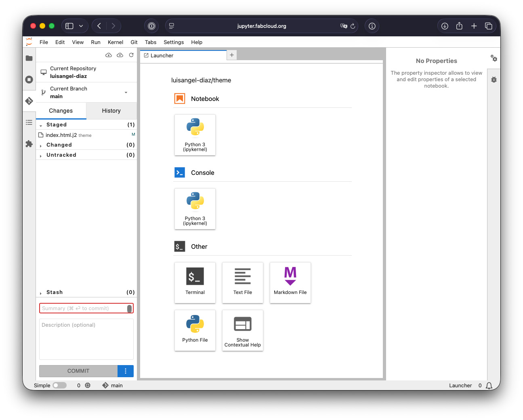Toggle the Simple interface mode switch

pos(59,385)
